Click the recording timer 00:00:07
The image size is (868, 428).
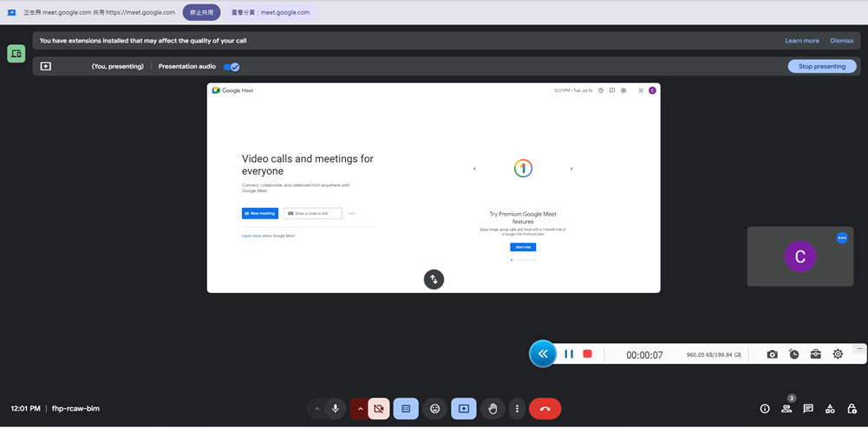[x=644, y=355]
